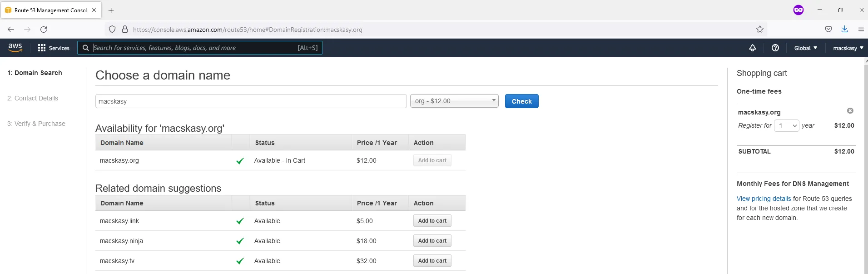Close the Route 53 Management Console tab
Image resolution: width=868 pixels, height=274 pixels.
click(x=94, y=10)
